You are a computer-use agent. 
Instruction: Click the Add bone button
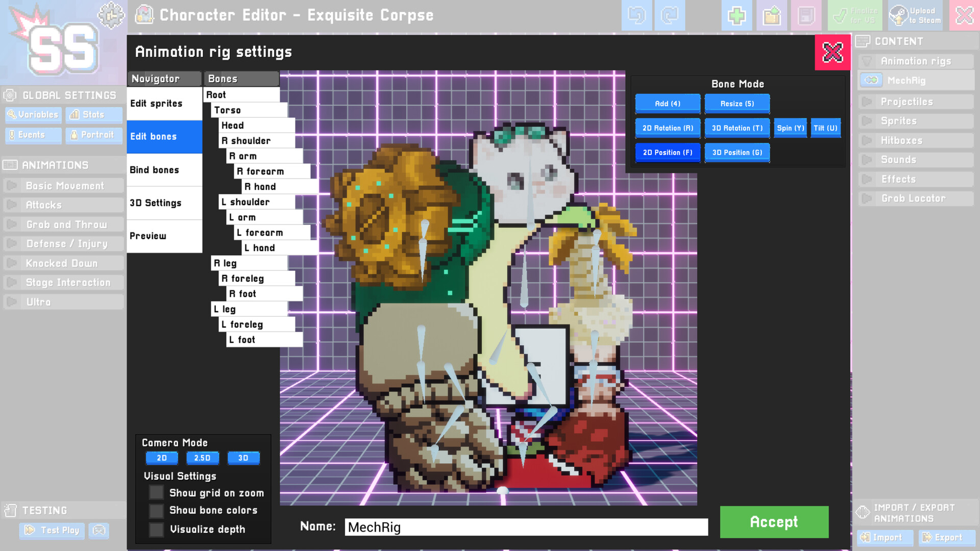click(x=668, y=103)
